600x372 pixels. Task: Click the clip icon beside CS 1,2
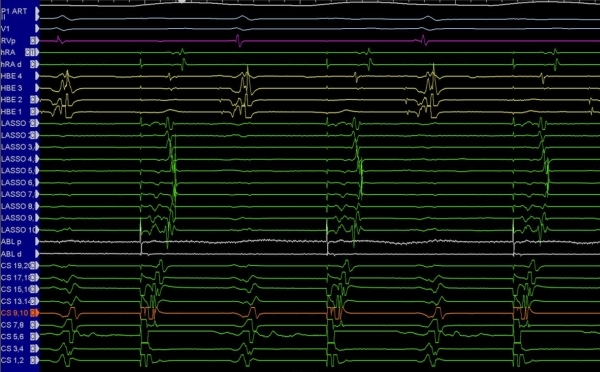tap(34, 360)
